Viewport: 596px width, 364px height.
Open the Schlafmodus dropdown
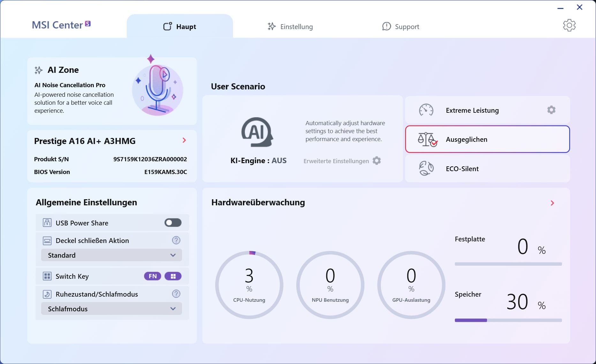pyautogui.click(x=111, y=309)
